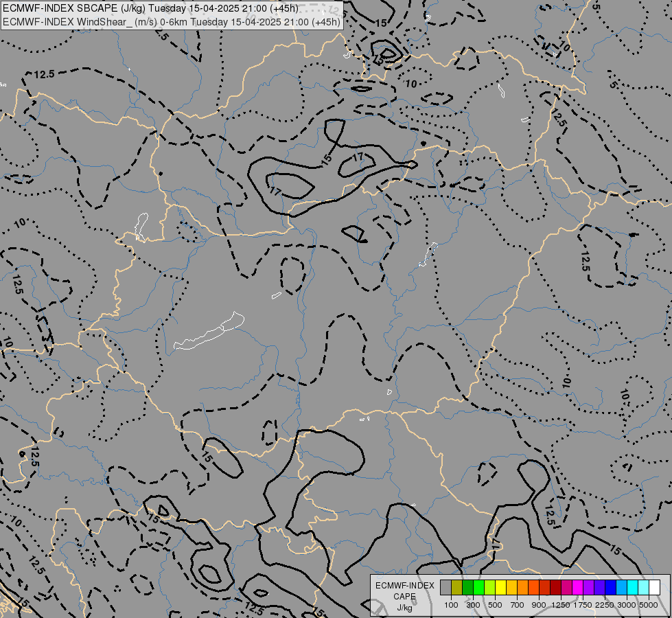Select the amber swatch left of 700 tick
The image size is (672, 618).
coord(511,588)
